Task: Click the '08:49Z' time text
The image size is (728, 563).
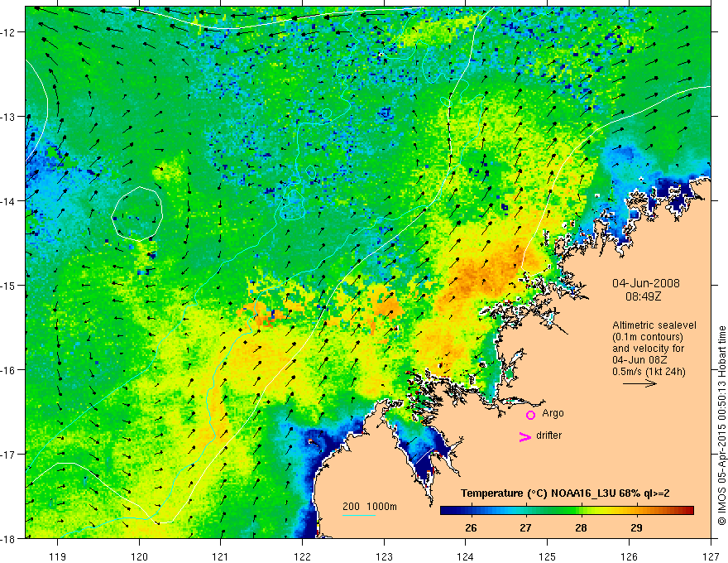Action: tap(643, 296)
